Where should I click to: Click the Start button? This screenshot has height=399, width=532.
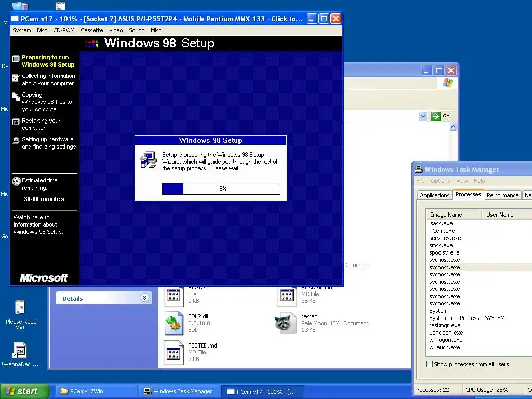tap(24, 391)
